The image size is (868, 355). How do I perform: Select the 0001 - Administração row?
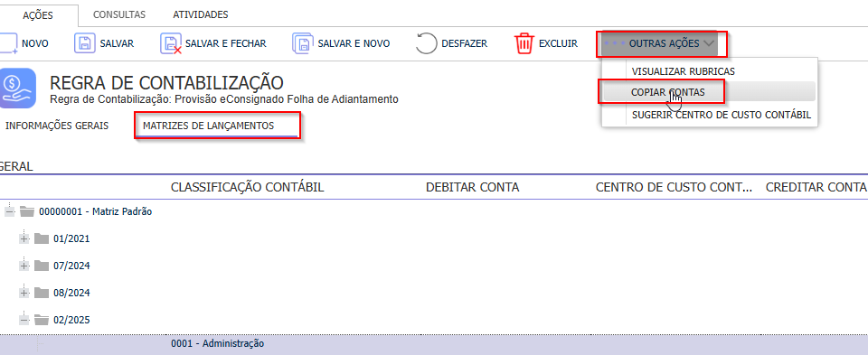[434, 344]
